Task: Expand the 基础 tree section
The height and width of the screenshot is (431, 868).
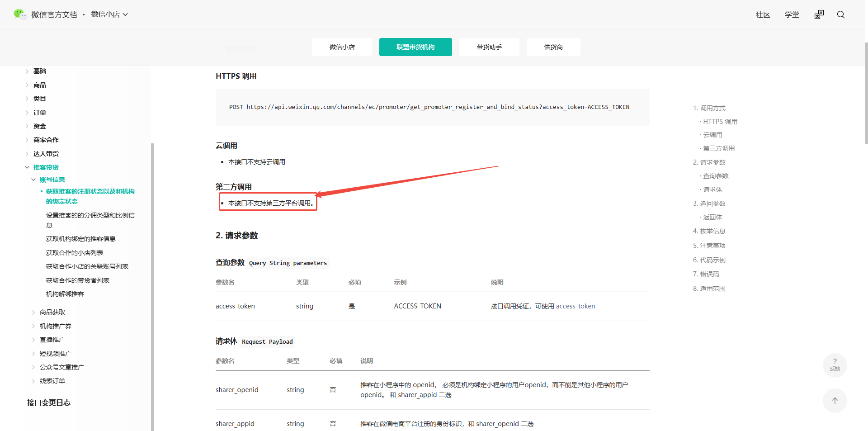Action: (x=27, y=71)
